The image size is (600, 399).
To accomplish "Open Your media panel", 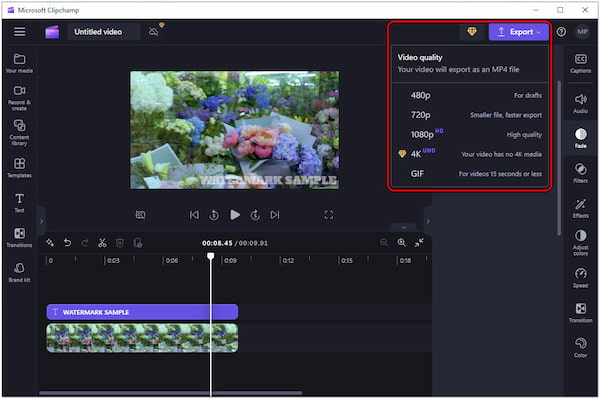I will [x=19, y=63].
